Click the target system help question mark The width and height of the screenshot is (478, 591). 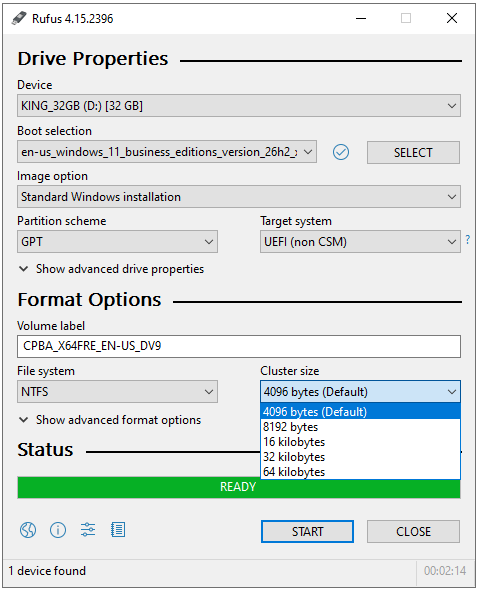point(467,239)
